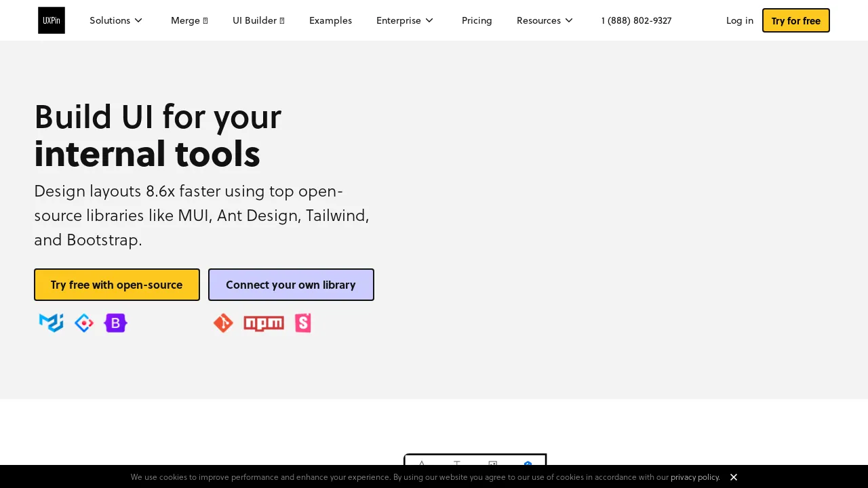Expand the Resources dropdown menu
The width and height of the screenshot is (868, 488).
(x=545, y=20)
